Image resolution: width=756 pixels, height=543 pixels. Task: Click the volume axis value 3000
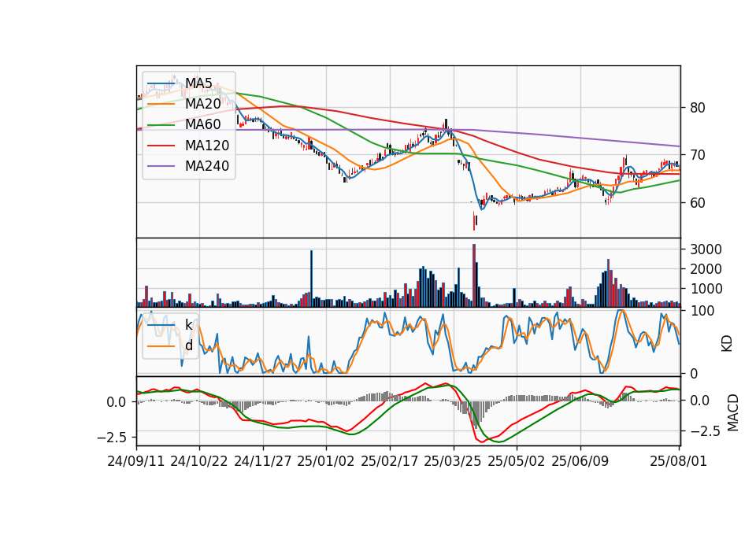706,249
